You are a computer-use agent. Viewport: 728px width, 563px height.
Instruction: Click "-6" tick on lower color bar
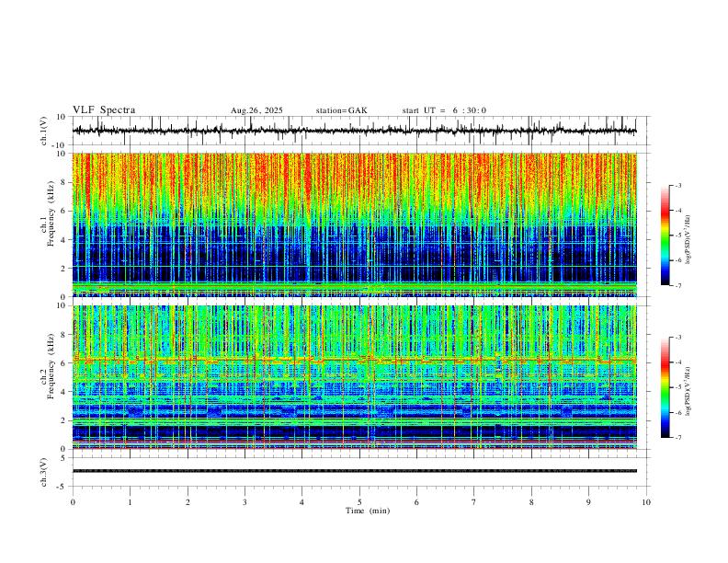click(677, 412)
